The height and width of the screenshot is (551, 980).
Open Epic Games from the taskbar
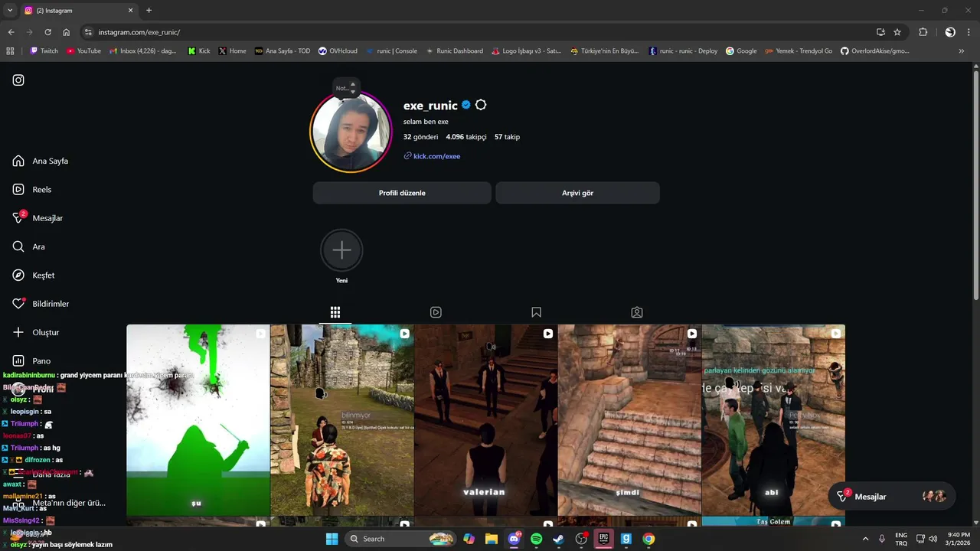603,539
